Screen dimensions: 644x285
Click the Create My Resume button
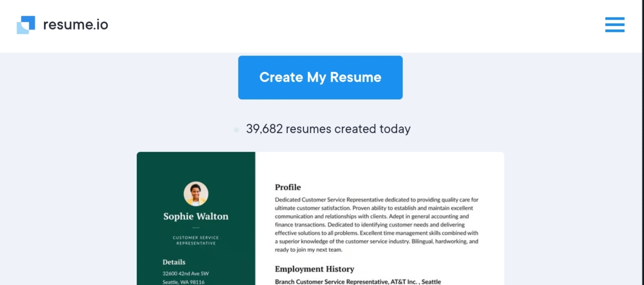coord(320,77)
